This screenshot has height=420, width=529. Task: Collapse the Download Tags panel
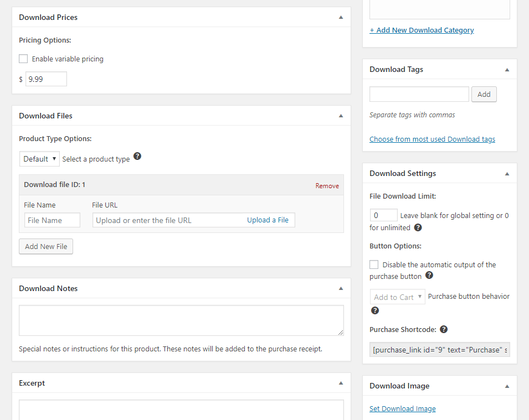pyautogui.click(x=507, y=69)
